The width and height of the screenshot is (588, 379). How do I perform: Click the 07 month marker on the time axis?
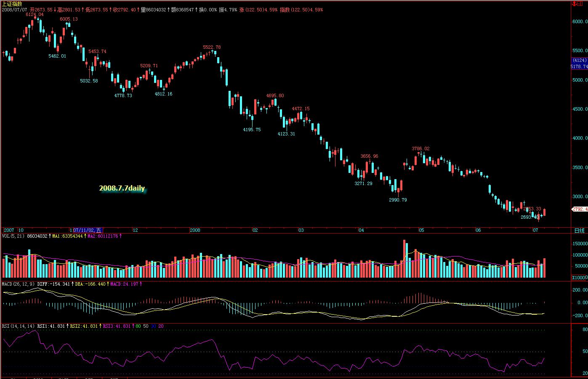pyautogui.click(x=535, y=230)
